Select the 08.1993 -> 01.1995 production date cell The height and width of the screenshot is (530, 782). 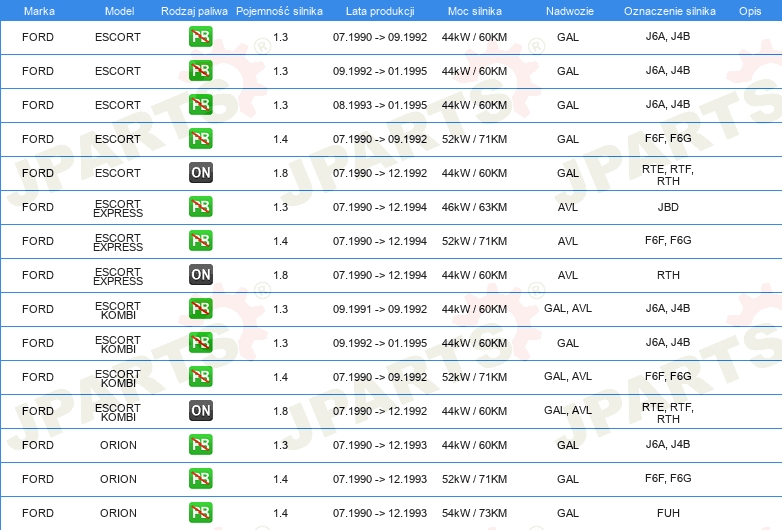click(380, 105)
